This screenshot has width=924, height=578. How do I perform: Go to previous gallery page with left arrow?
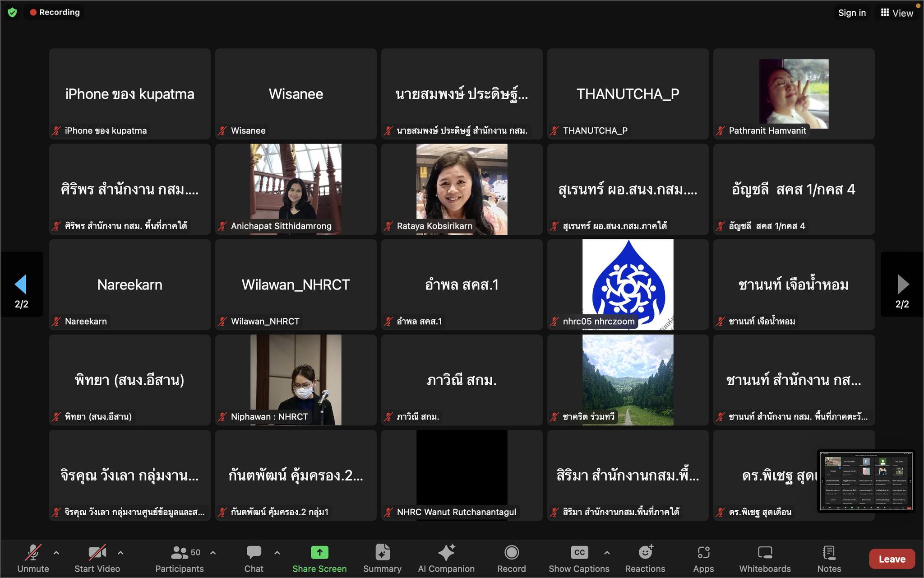pos(21,284)
